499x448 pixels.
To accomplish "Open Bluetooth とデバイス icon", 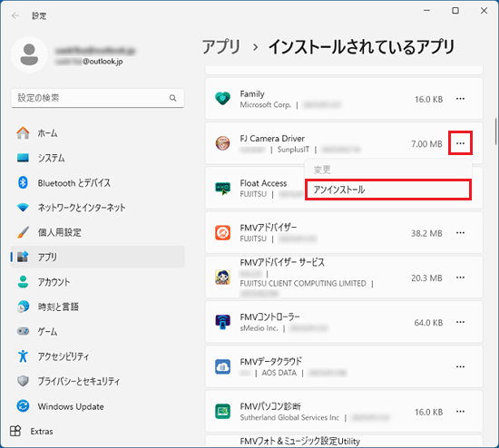I will pyautogui.click(x=23, y=182).
